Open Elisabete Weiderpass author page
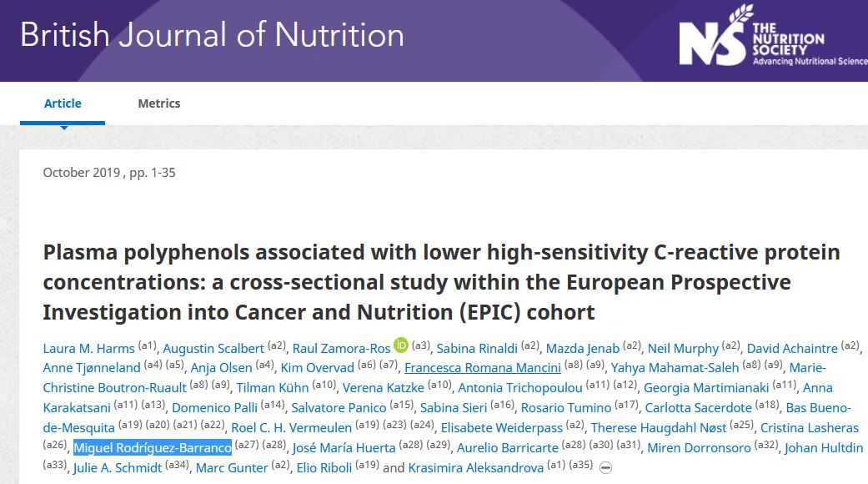This screenshot has height=484, width=868. click(x=501, y=428)
